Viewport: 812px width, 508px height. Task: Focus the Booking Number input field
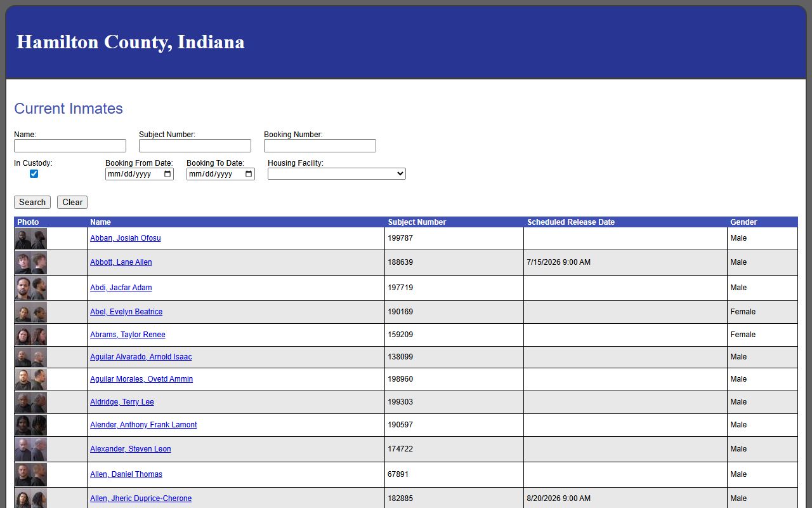click(x=320, y=146)
